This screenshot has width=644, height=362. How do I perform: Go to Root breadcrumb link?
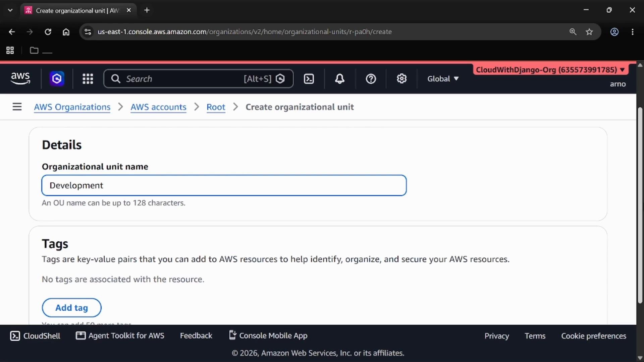tap(216, 107)
